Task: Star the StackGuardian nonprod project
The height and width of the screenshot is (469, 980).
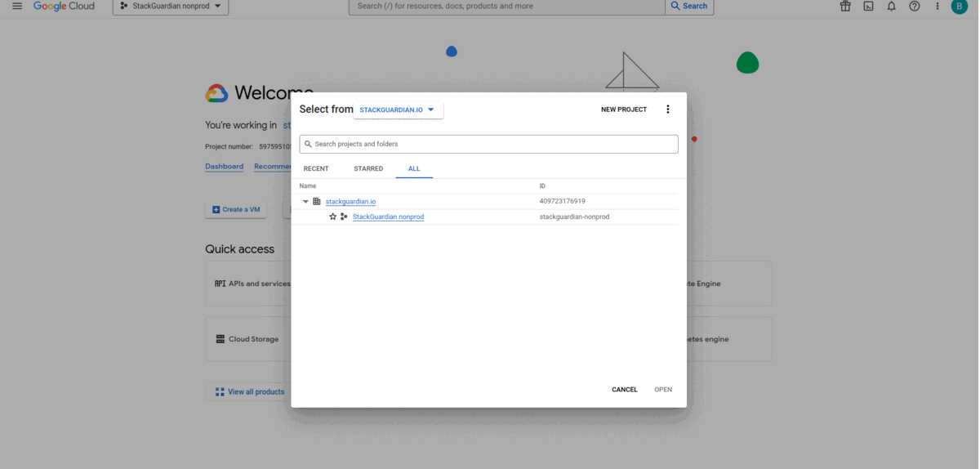Action: pos(332,217)
